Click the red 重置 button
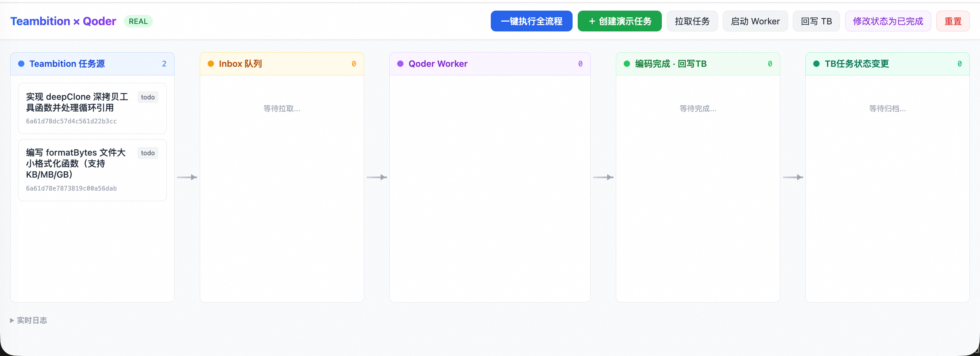This screenshot has width=980, height=356. point(953,21)
